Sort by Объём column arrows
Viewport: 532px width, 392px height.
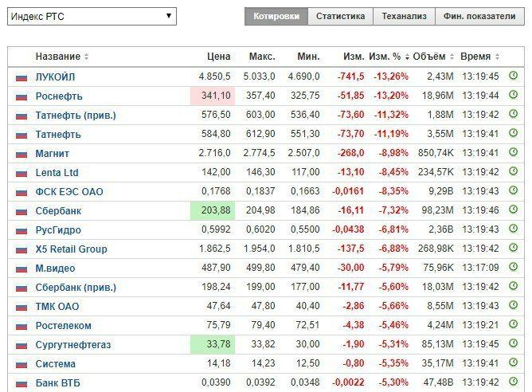(x=452, y=57)
